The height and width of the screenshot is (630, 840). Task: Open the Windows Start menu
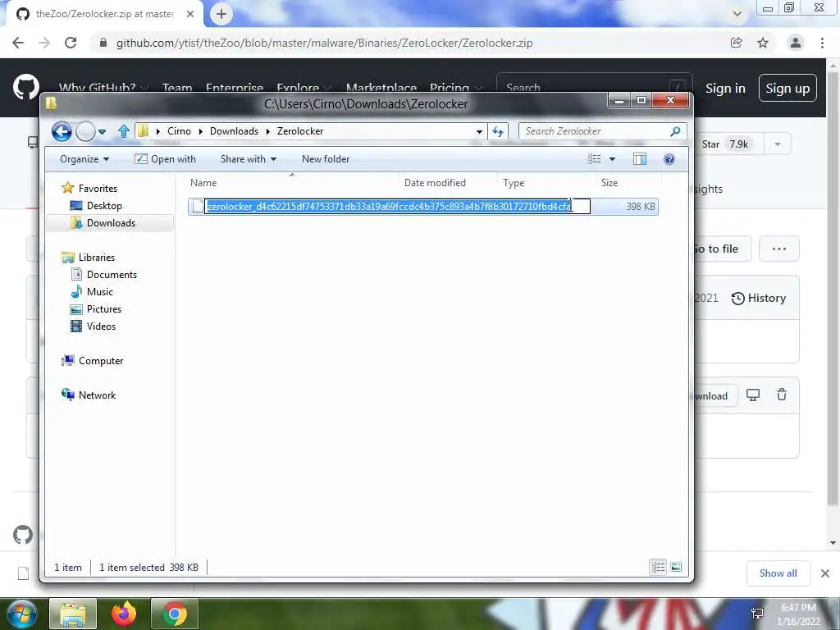click(21, 614)
